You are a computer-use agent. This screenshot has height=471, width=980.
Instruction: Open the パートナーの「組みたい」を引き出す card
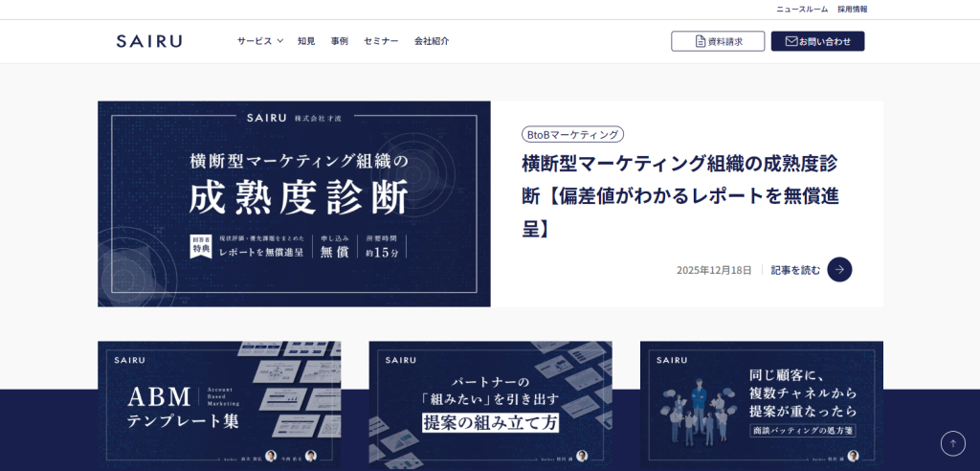click(x=491, y=405)
